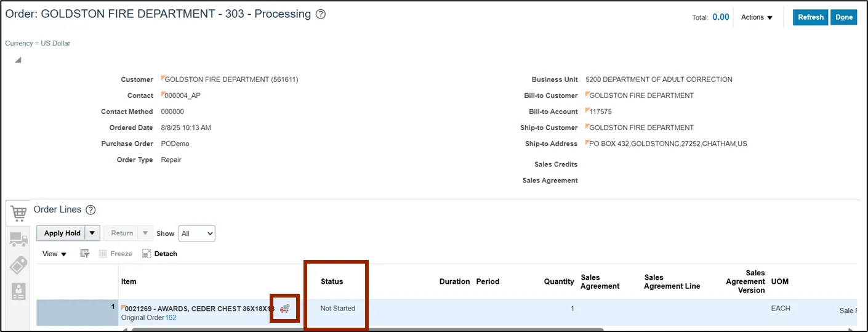This screenshot has width=868, height=332.
Task: Expand the Return arrow dropdown
Action: (145, 233)
